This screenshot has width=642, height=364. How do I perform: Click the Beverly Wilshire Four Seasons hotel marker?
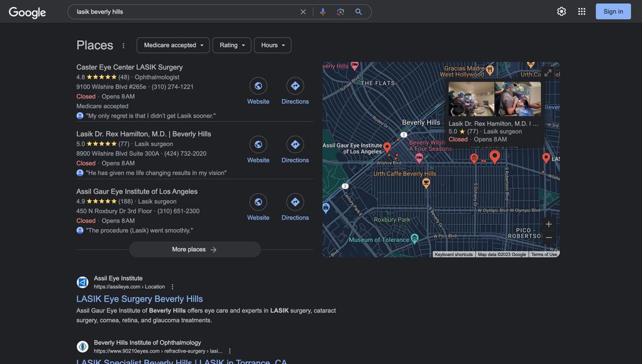coord(419,159)
